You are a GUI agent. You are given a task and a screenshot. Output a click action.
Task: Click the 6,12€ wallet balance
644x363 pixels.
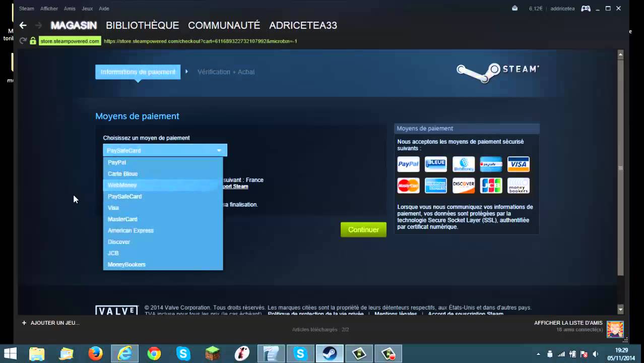(536, 9)
